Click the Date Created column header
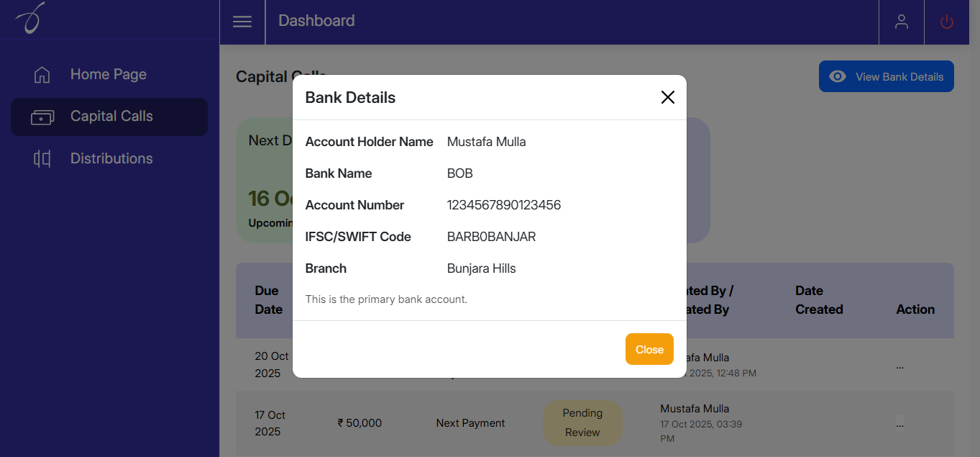The height and width of the screenshot is (457, 980). 818,300
